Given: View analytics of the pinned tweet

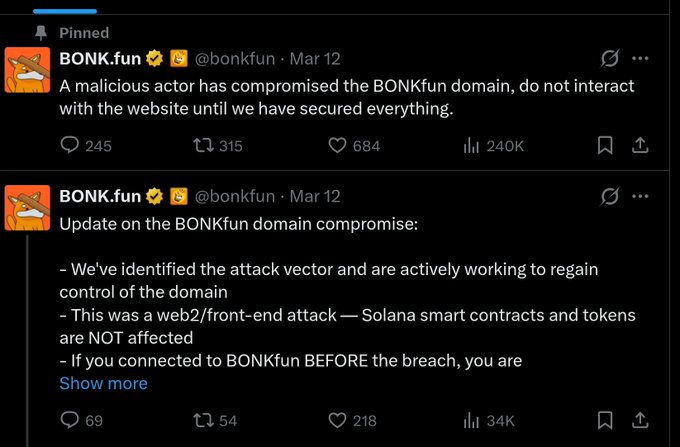Looking at the screenshot, I should (472, 145).
